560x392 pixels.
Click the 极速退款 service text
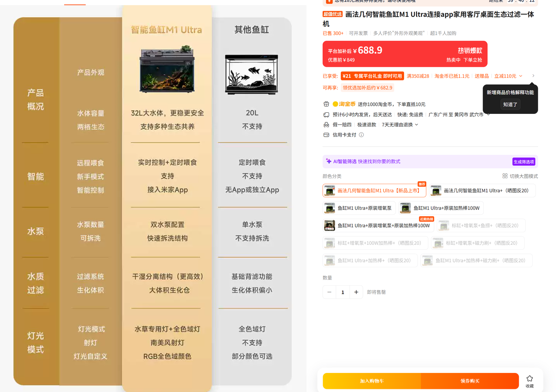pyautogui.click(x=366, y=125)
